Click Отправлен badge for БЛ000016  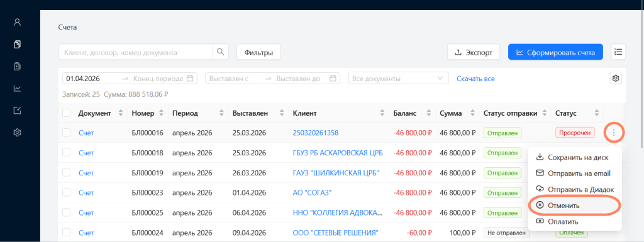click(502, 133)
